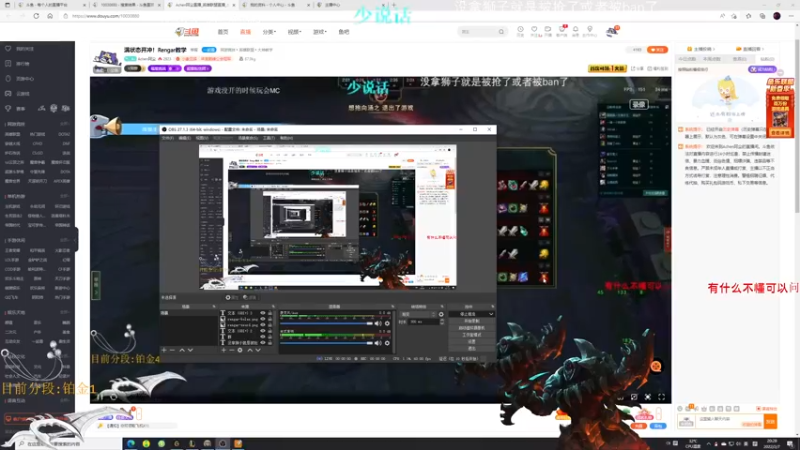This screenshot has height=450, width=800.
Task: Pop out the OBS controls dock panel
Action: (492, 307)
